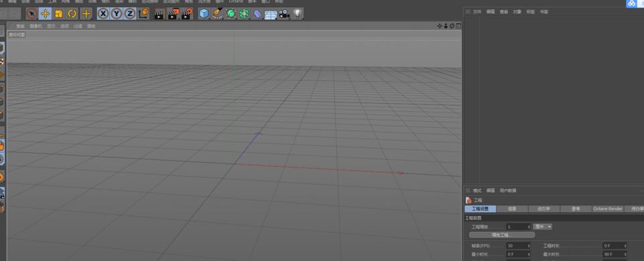The height and width of the screenshot is (261, 644).
Task: Click stepper arrows on project scale field
Action: 529,227
